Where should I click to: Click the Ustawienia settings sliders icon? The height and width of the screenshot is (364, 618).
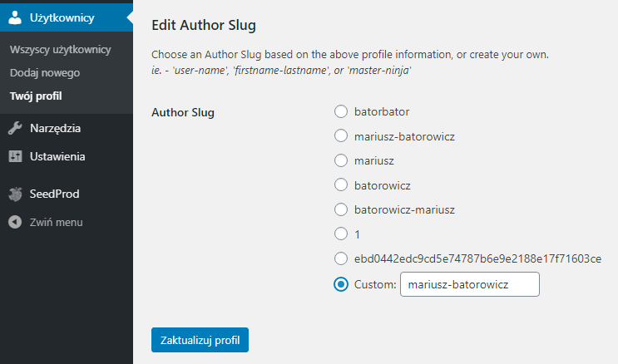tap(15, 156)
